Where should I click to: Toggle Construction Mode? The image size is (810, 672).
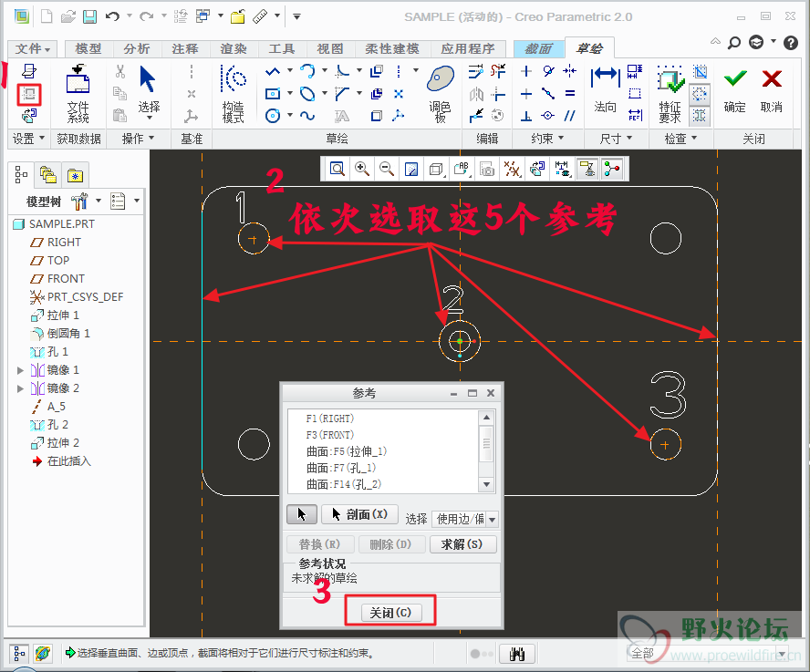[233, 94]
